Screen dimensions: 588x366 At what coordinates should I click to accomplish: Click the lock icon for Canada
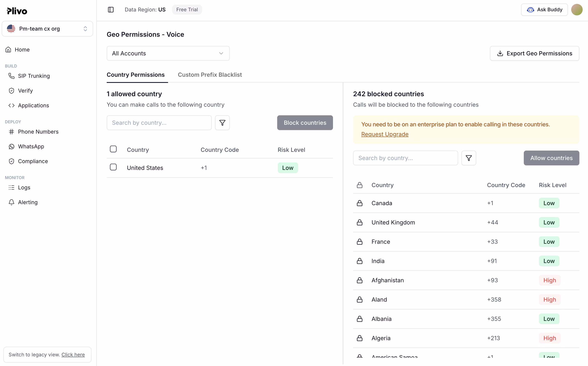point(359,203)
